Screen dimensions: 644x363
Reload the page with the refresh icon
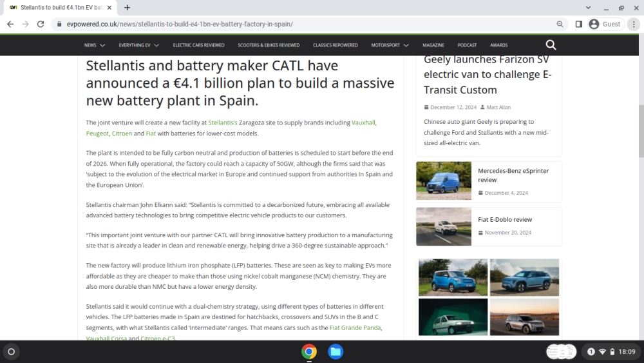pyautogui.click(x=40, y=25)
